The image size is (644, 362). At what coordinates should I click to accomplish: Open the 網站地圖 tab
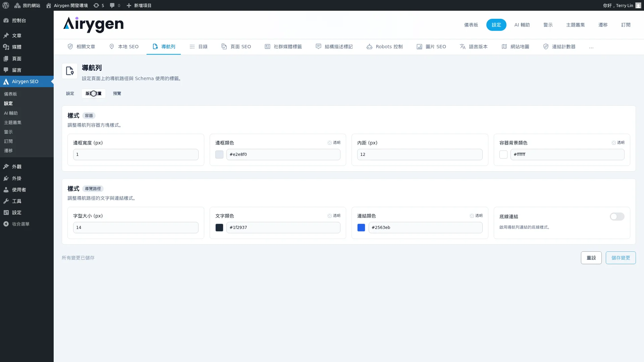click(515, 47)
